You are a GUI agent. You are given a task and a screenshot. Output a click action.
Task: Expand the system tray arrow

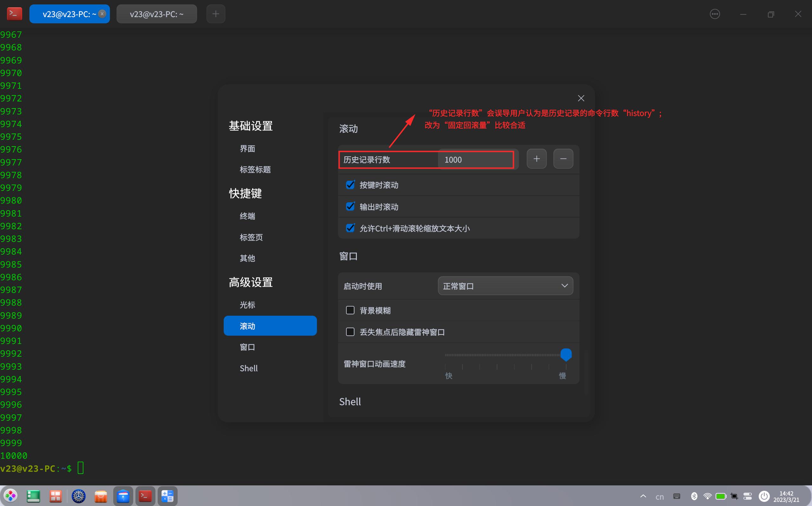[643, 496]
